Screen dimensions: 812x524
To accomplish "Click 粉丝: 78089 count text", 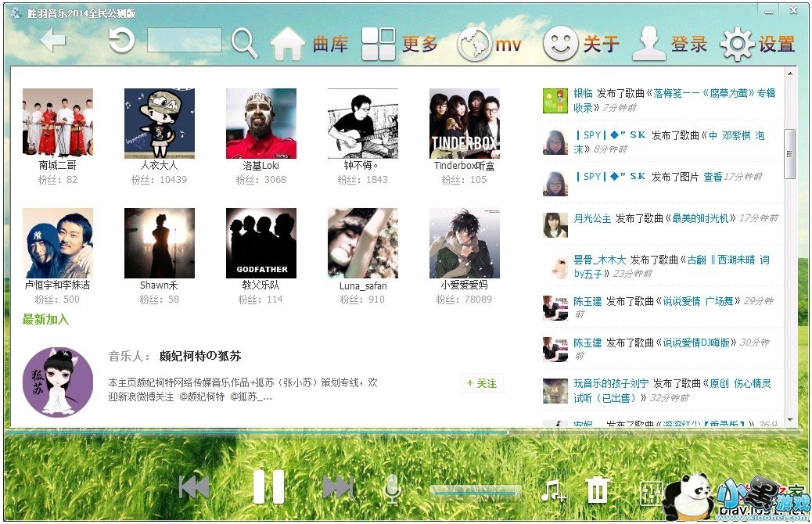I will click(x=464, y=300).
